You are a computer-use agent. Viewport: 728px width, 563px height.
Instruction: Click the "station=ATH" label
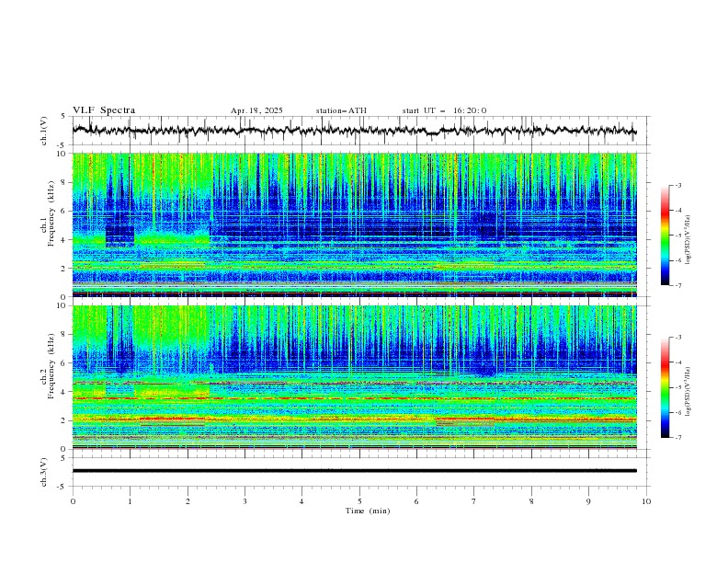click(341, 110)
